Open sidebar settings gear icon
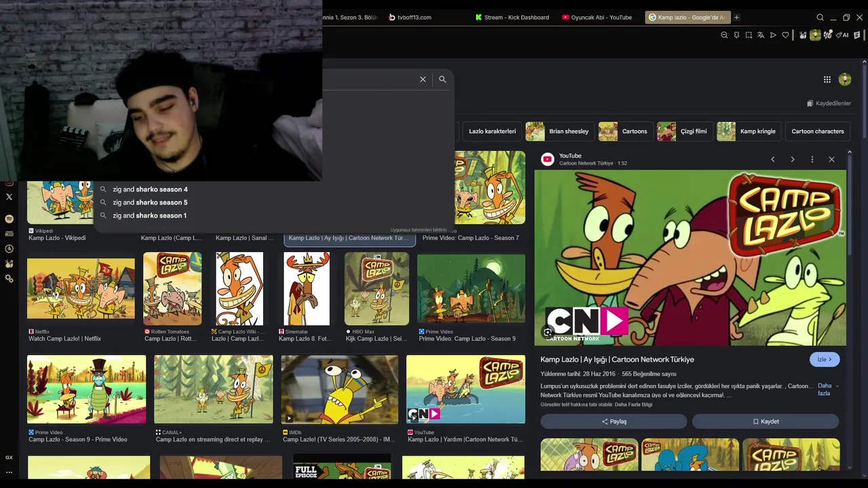The image size is (868, 488). coord(9,279)
